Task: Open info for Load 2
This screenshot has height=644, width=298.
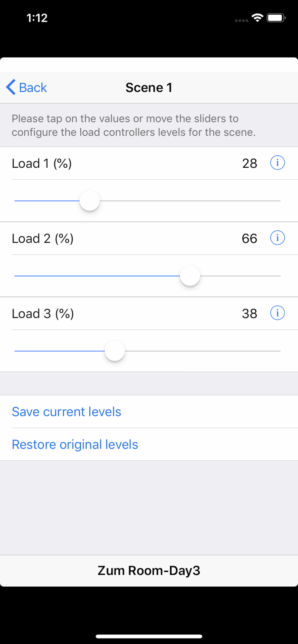Action: click(277, 238)
